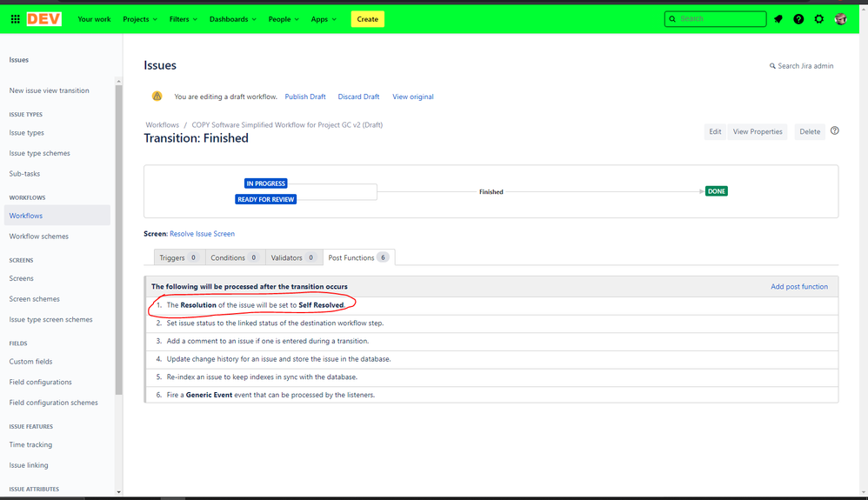Image resolution: width=868 pixels, height=500 pixels.
Task: Select the Update change history post function row
Action: (491, 359)
